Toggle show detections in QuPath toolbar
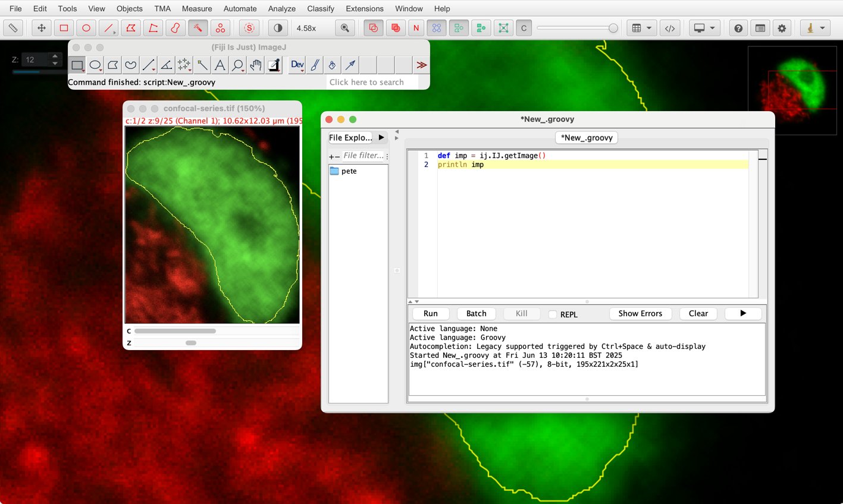Screen dimensions: 843x504 pos(459,28)
